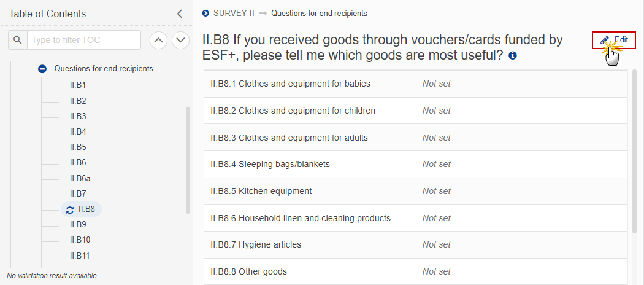Collapse the Table of Contents panel
Image resolution: width=644 pixels, height=285 pixels.
click(180, 14)
